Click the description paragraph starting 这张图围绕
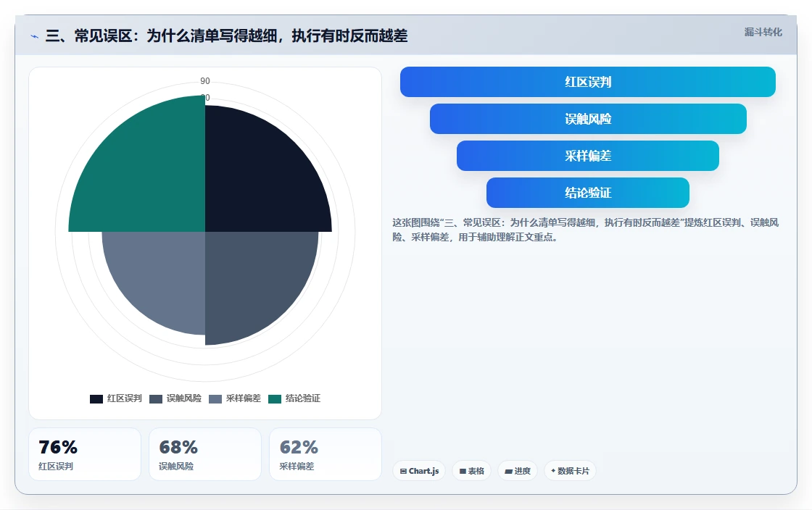Viewport: 812px width, 510px height. [585, 230]
